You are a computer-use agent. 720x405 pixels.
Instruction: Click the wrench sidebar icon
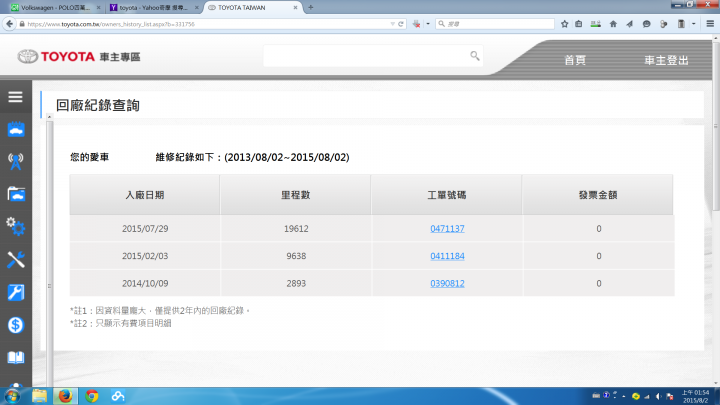[16, 292]
